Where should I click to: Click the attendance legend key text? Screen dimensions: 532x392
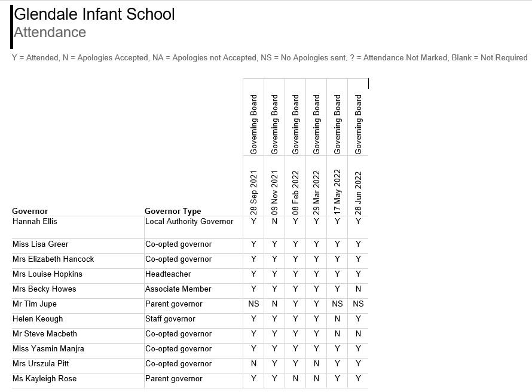click(x=270, y=58)
